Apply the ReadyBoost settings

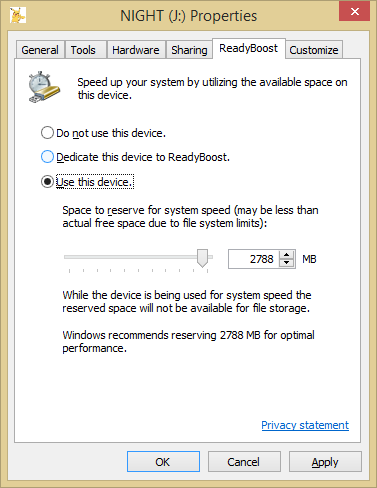pos(325,462)
